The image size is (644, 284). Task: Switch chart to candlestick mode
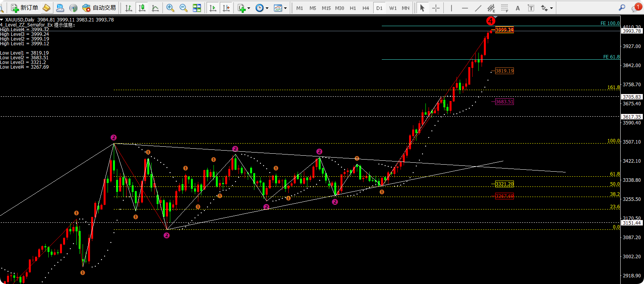pos(142,8)
